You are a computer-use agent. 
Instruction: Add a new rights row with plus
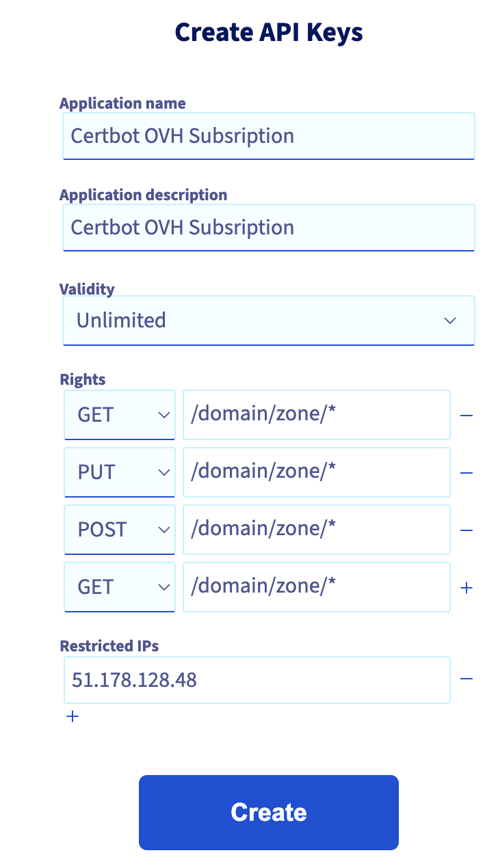pos(467,587)
